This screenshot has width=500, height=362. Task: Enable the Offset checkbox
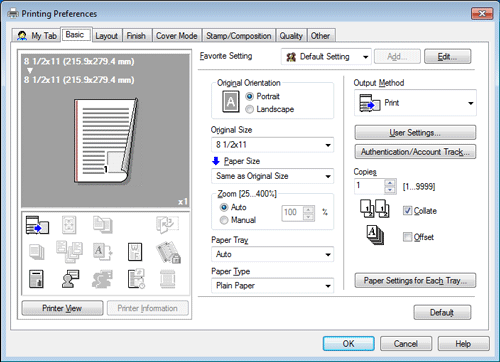[407, 237]
